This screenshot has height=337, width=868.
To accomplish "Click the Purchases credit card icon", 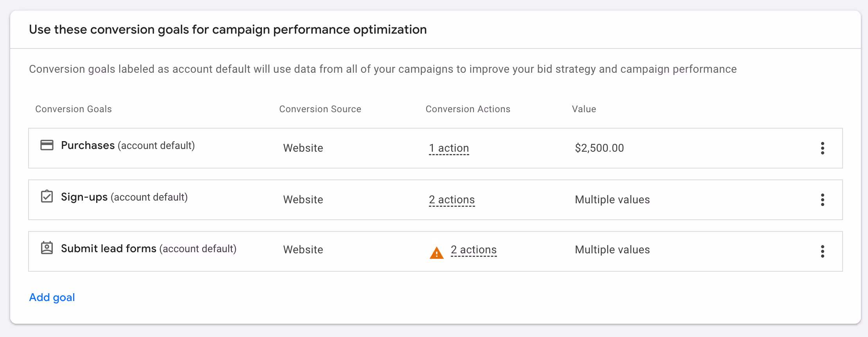I will 47,145.
